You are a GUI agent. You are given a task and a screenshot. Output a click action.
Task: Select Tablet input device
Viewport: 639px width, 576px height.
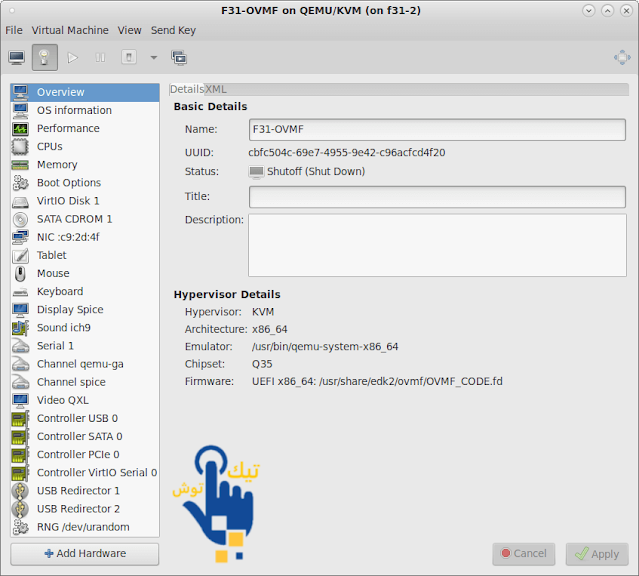pos(85,255)
